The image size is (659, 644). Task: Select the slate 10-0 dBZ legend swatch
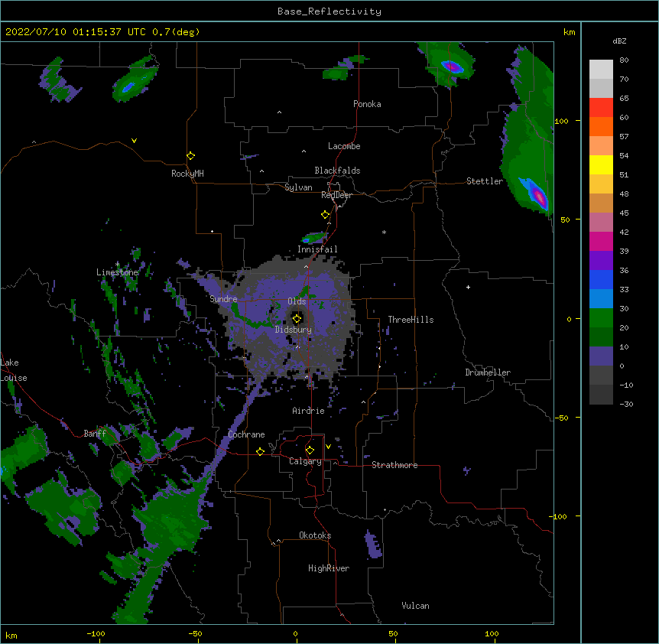(601, 356)
